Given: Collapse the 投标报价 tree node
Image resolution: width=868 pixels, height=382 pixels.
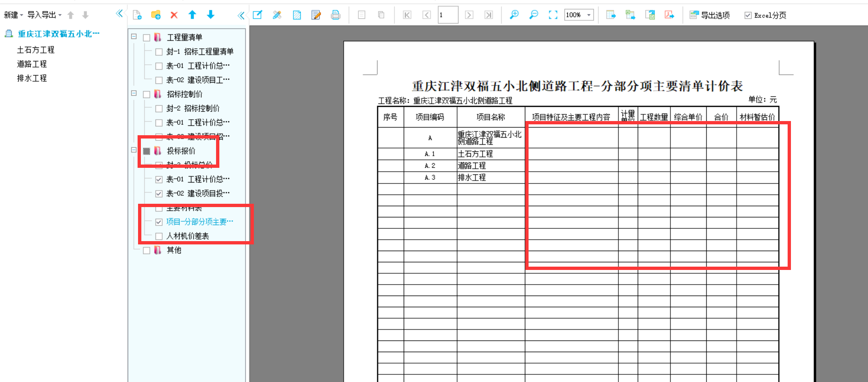Looking at the screenshot, I should 134,150.
